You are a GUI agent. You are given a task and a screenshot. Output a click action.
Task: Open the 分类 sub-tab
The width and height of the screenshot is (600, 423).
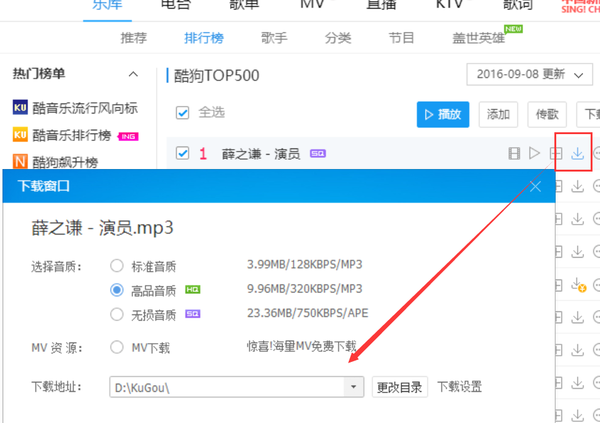click(x=338, y=38)
